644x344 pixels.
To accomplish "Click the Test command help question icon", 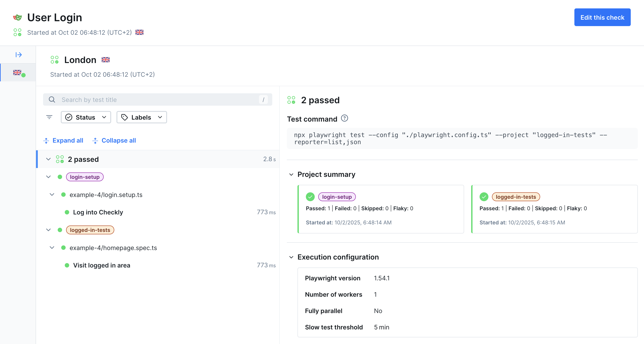I will (344, 118).
